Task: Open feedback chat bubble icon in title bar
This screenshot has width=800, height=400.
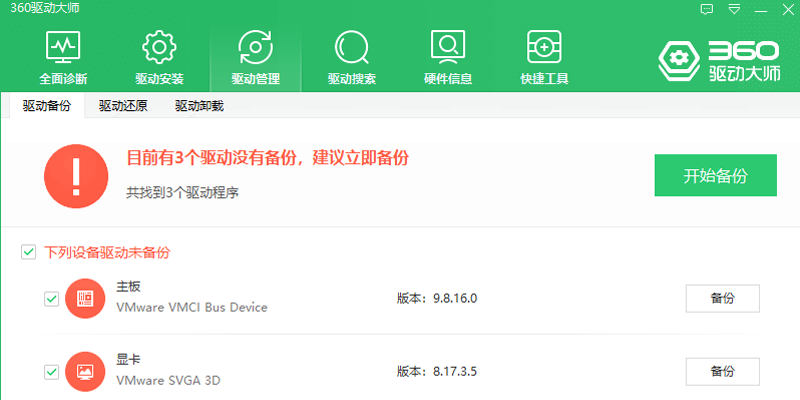Action: pos(707,9)
